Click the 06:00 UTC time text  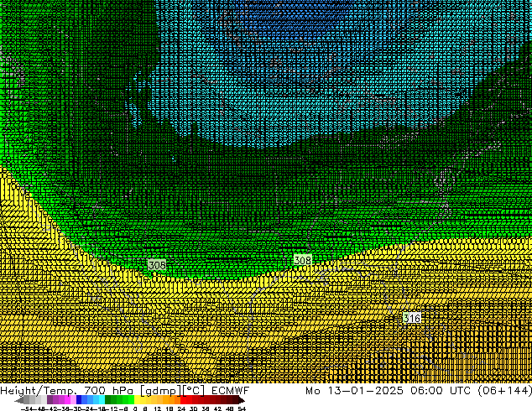point(441,390)
